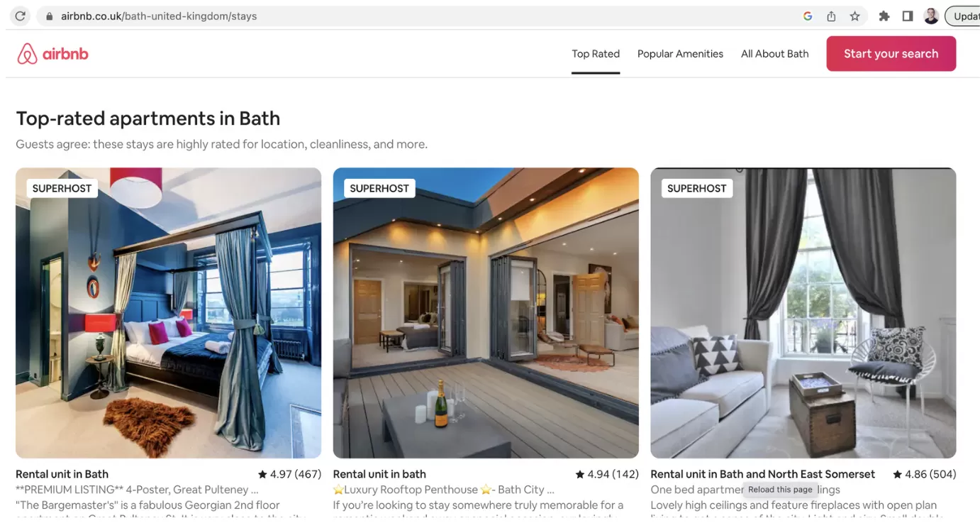Open the four-poster bedroom listing photo
The height and width of the screenshot is (528, 980).
169,313
